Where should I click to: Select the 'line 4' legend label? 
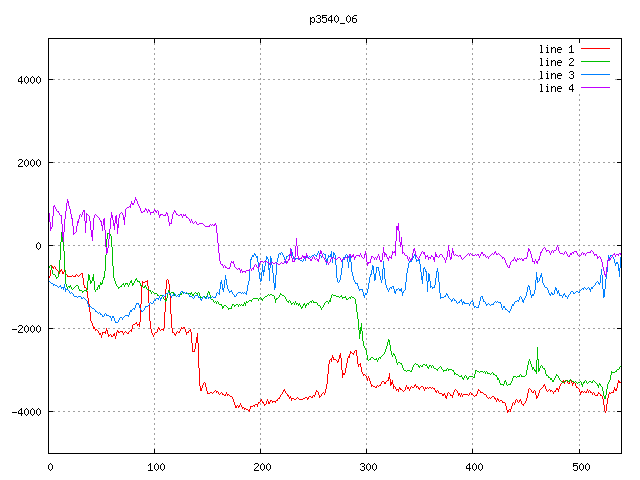tap(556, 88)
